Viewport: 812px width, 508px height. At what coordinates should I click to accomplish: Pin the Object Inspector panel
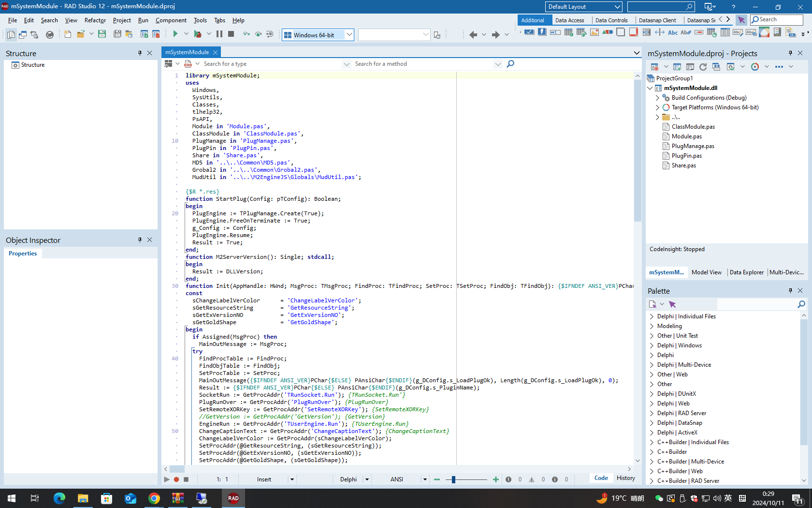[140, 240]
